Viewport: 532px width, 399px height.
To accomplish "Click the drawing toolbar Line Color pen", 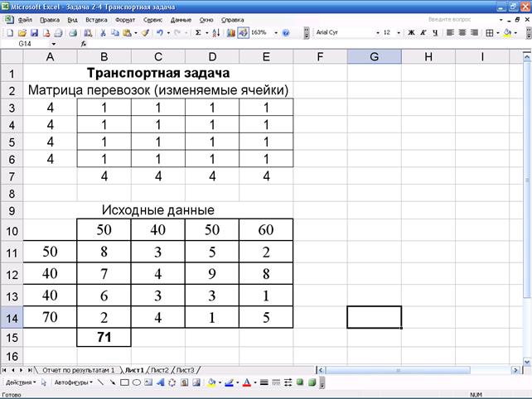I will tap(229, 382).
